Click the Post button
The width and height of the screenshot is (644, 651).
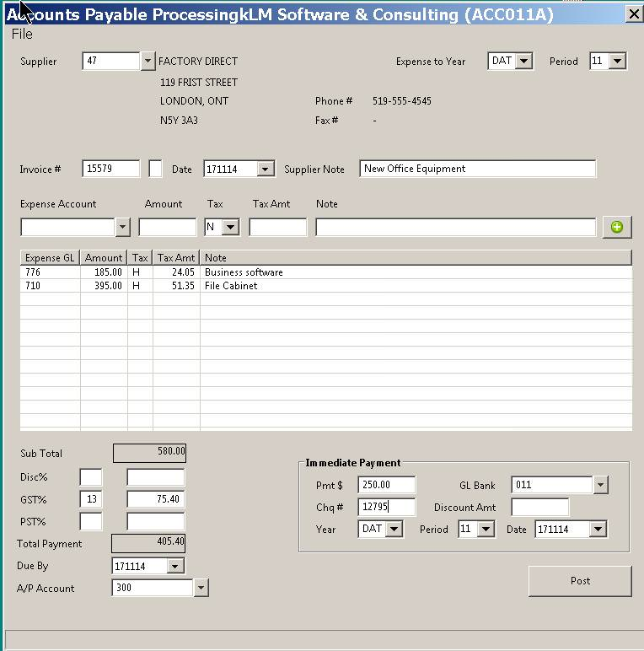point(580,581)
